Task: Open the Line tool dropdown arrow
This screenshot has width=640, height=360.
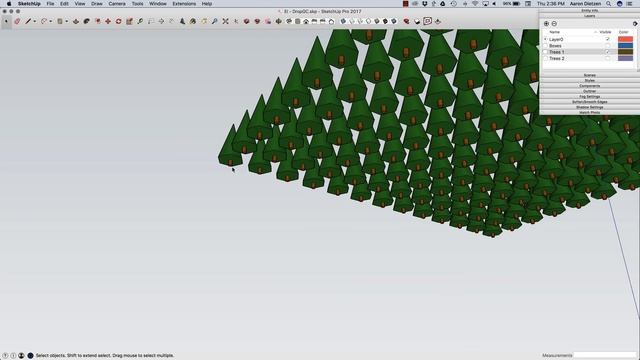Action: [x=35, y=21]
